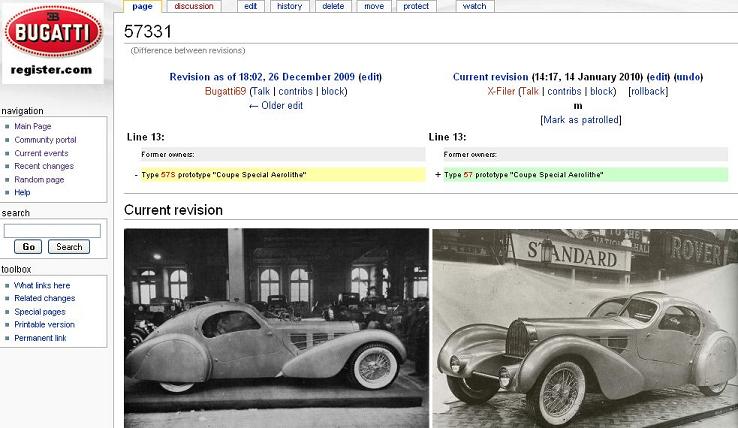Open What links here in toolbox
Screen dimensions: 738x428
pyautogui.click(x=42, y=285)
